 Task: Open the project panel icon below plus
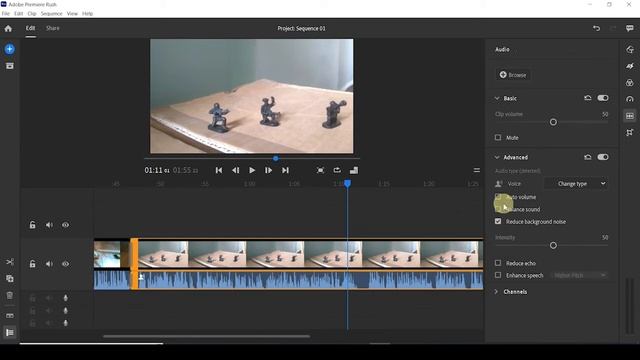[x=9, y=66]
